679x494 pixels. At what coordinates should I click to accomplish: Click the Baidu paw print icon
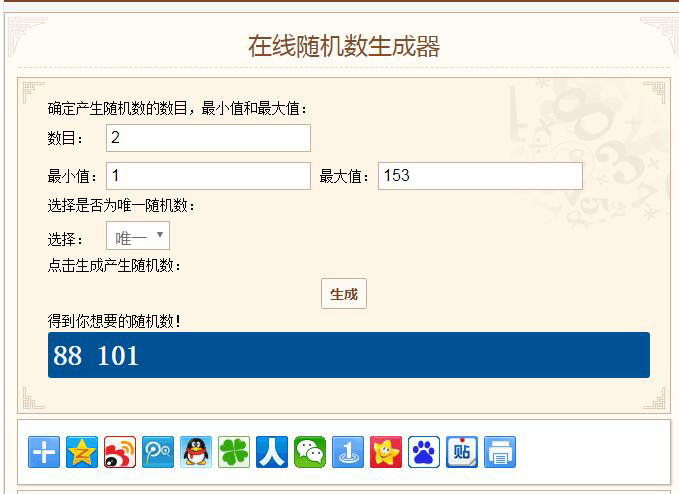(x=424, y=452)
